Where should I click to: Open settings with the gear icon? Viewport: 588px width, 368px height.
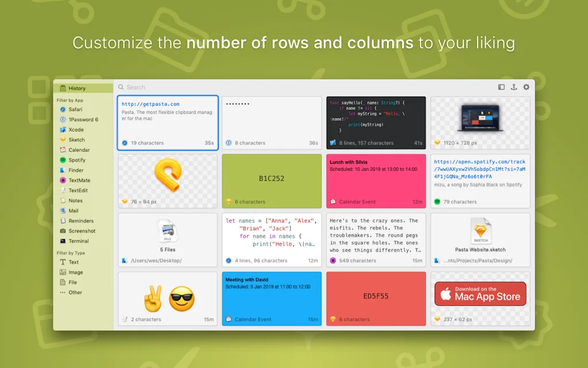pos(526,87)
